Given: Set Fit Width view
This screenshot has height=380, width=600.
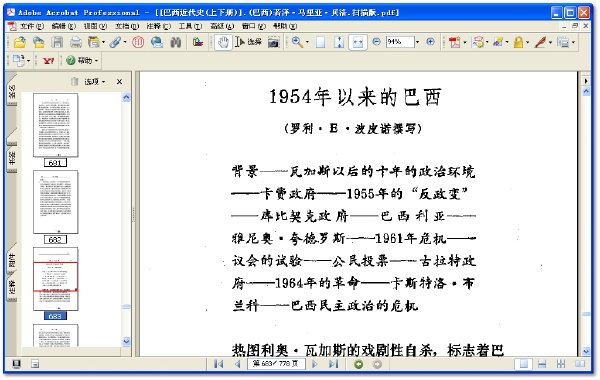Looking at the screenshot, I should 358,42.
